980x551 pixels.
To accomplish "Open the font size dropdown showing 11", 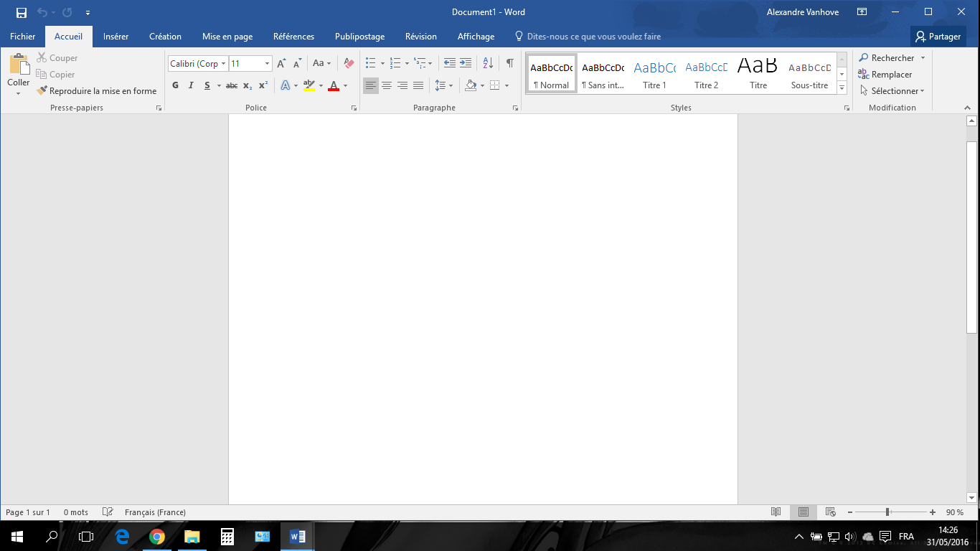I will coord(267,64).
